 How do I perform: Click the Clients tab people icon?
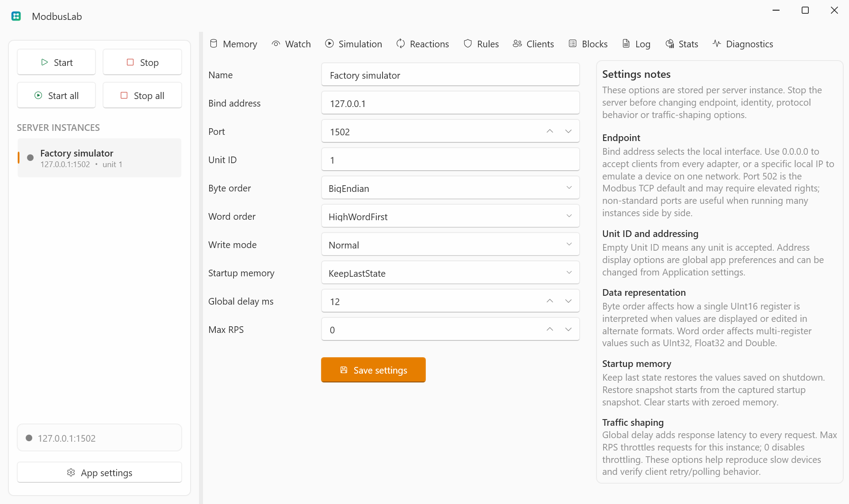click(x=517, y=44)
